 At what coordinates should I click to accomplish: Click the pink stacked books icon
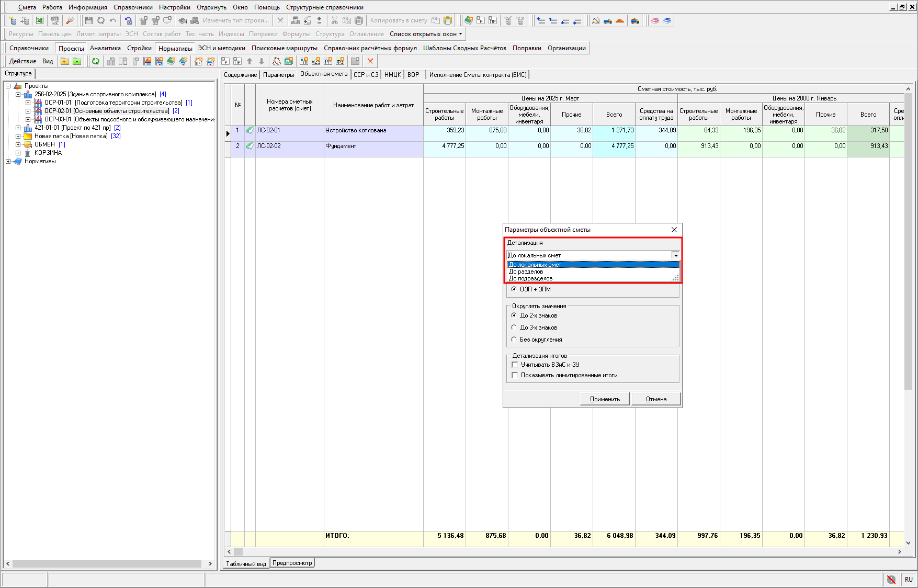(655, 20)
